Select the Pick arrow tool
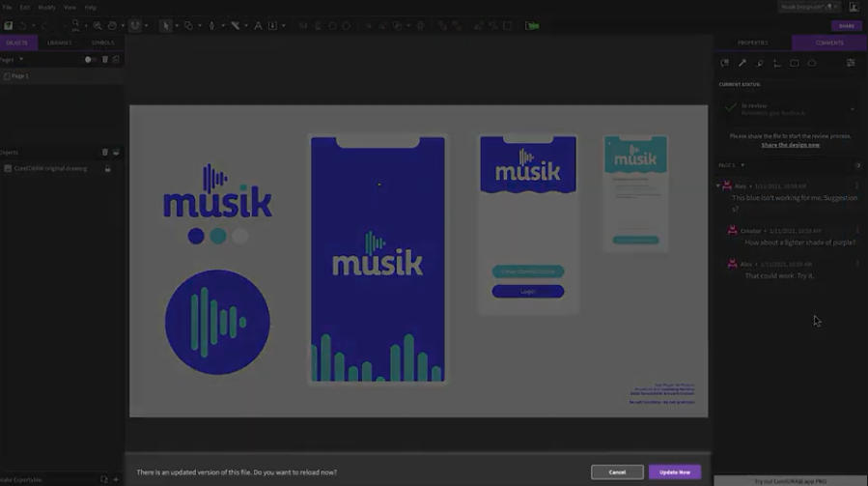868x486 pixels. click(166, 25)
